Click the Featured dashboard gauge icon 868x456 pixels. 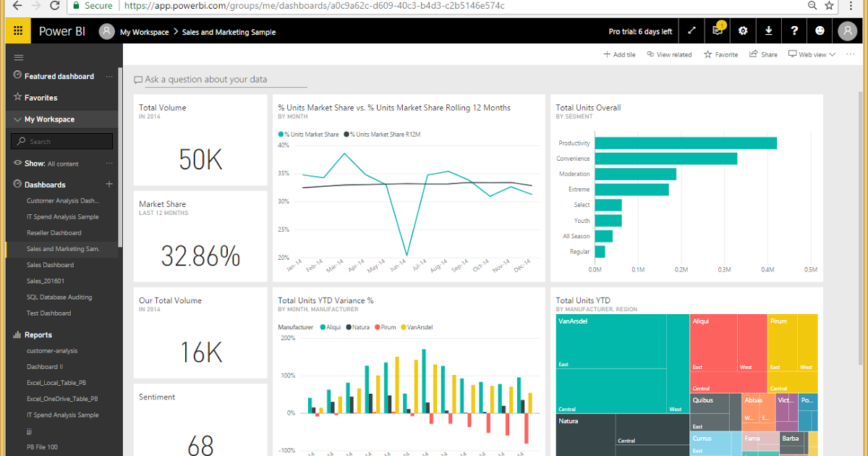18,76
